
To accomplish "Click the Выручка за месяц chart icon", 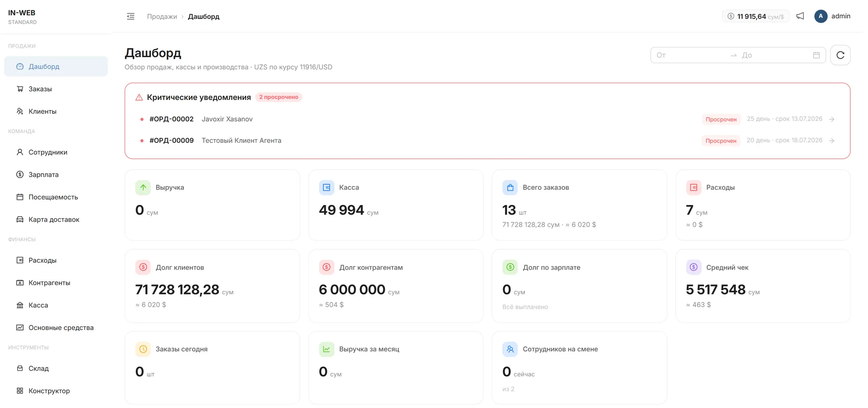I will tap(326, 349).
